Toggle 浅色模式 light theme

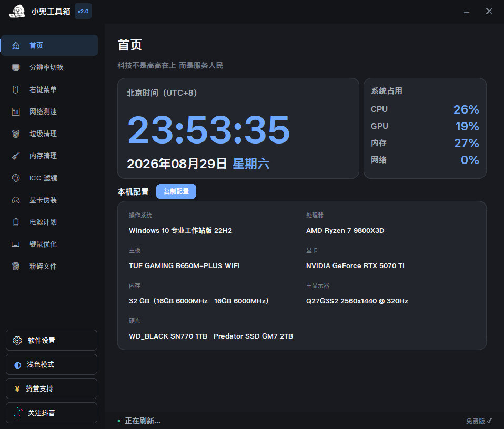[52, 364]
